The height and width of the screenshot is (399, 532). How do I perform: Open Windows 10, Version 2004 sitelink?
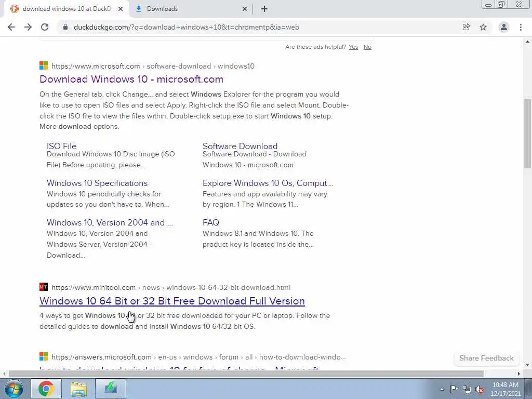click(110, 222)
